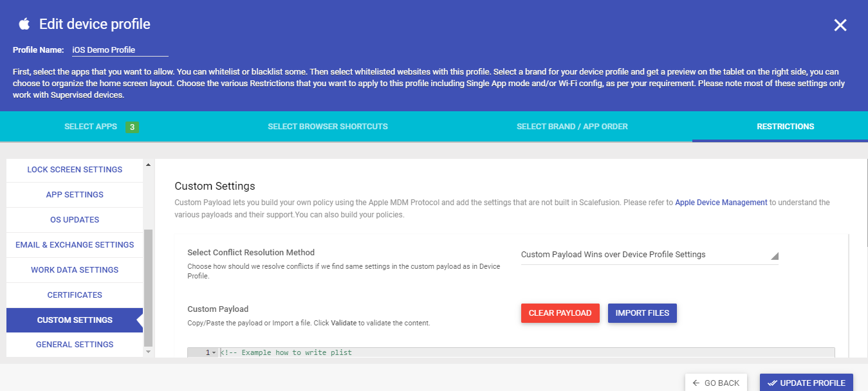Click the Clear Payload button
868x391 pixels.
[x=560, y=313]
